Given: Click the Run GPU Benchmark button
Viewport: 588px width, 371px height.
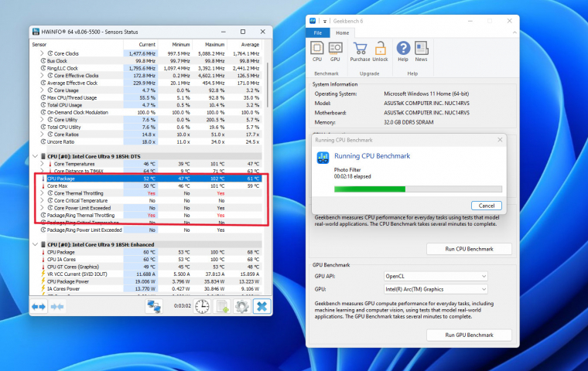Looking at the screenshot, I should pyautogui.click(x=469, y=335).
